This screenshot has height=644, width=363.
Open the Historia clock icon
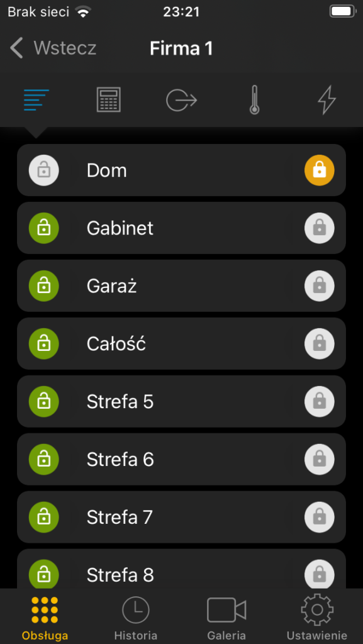point(135,610)
